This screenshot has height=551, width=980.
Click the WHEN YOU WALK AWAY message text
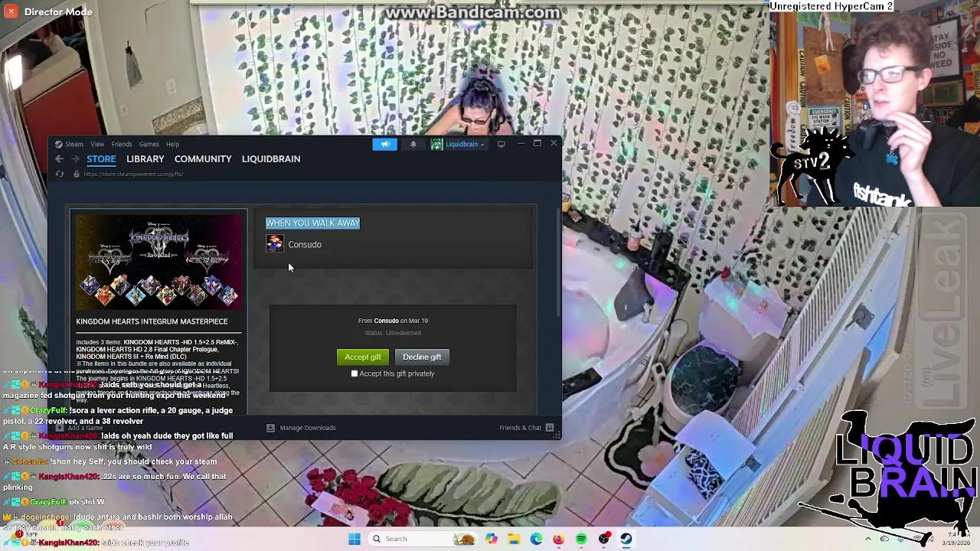click(x=312, y=223)
